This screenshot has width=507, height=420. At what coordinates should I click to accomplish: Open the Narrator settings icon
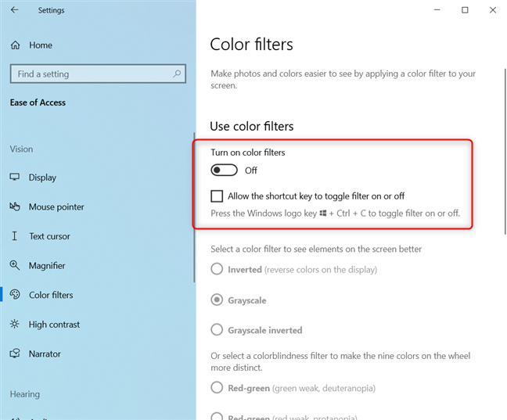[15, 354]
